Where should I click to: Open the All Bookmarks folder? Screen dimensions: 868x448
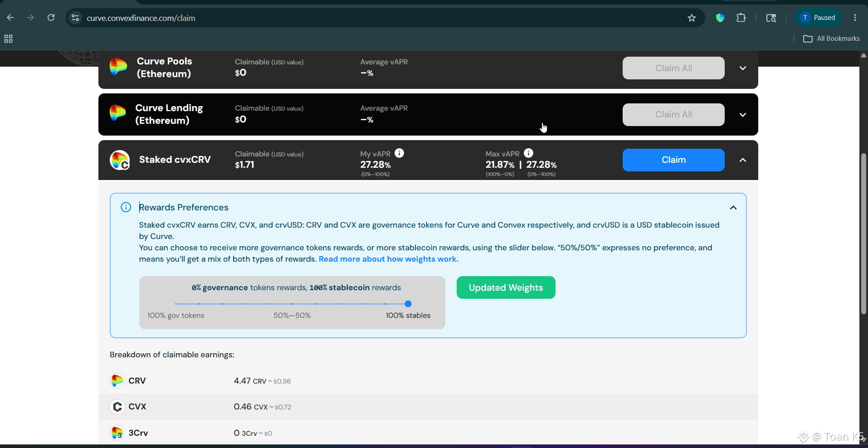coord(831,39)
